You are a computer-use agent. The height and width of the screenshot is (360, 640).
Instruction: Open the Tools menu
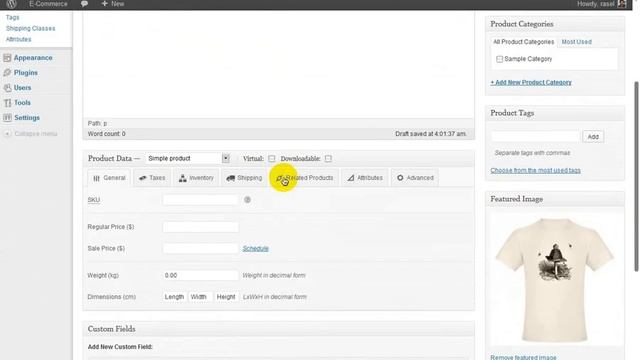(22, 103)
